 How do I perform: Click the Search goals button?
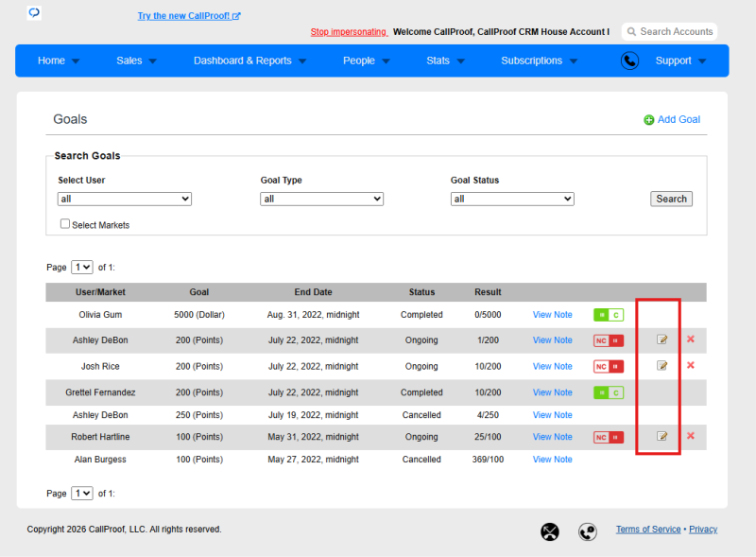pyautogui.click(x=671, y=199)
